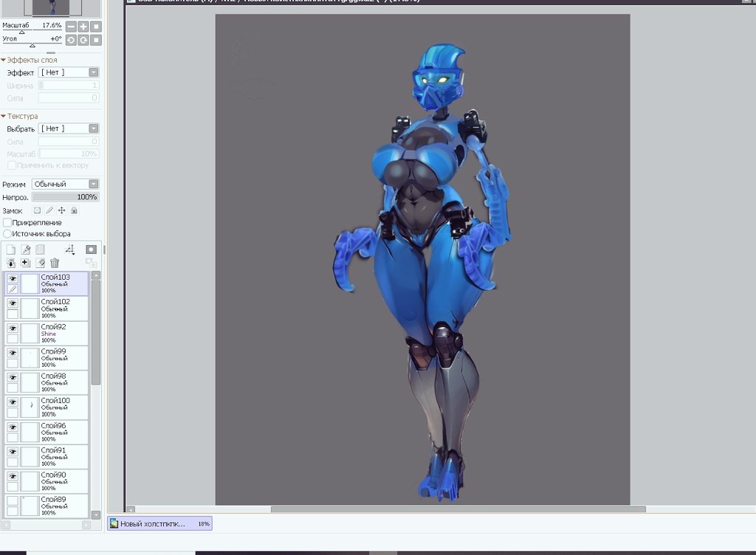
Task: Hide layer Слой99 with its eye icon
Action: tap(13, 353)
